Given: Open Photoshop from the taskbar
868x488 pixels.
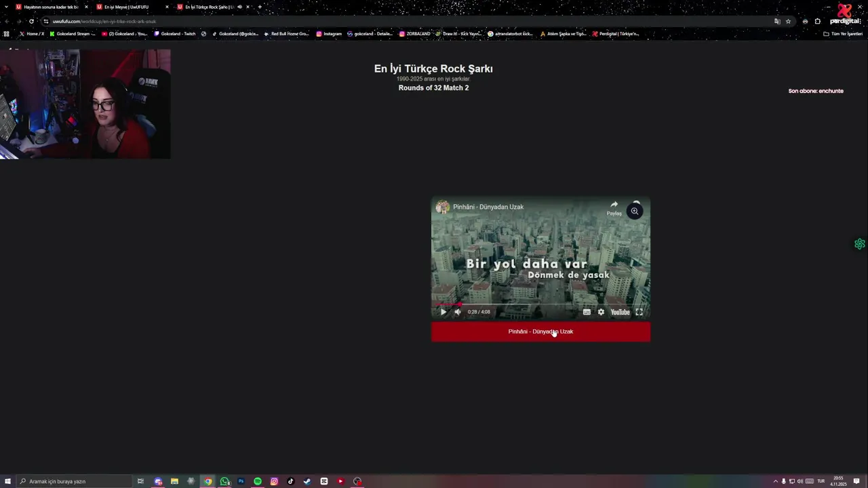Looking at the screenshot, I should (241, 481).
